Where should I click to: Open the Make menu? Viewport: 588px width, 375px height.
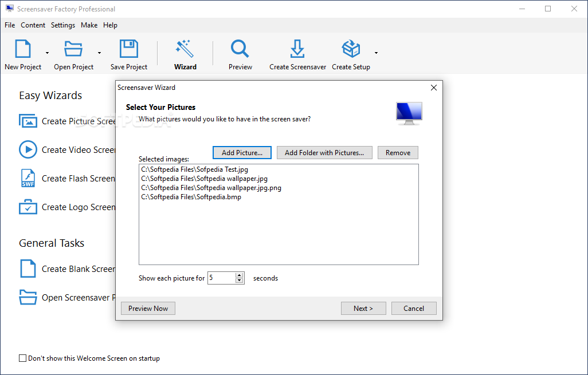(89, 25)
